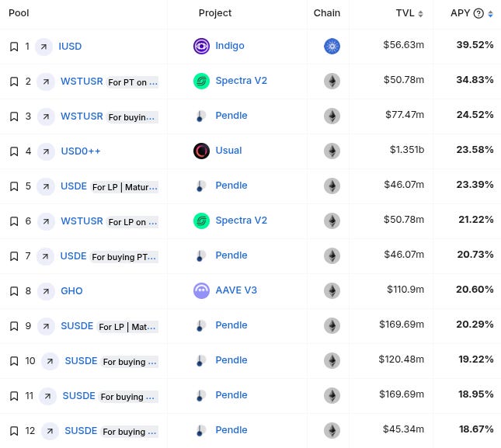
Task: Bookmark pool number 5 USDE
Action: coord(14,186)
